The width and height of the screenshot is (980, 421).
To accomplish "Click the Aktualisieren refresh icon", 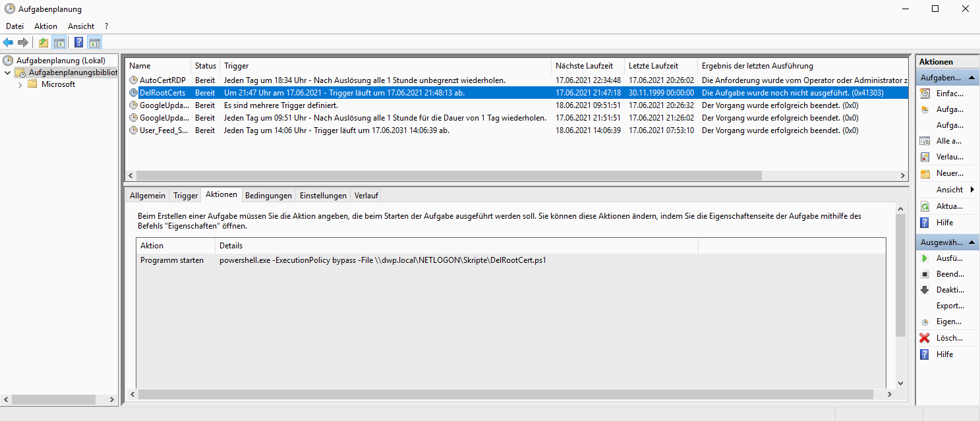I will tap(925, 206).
